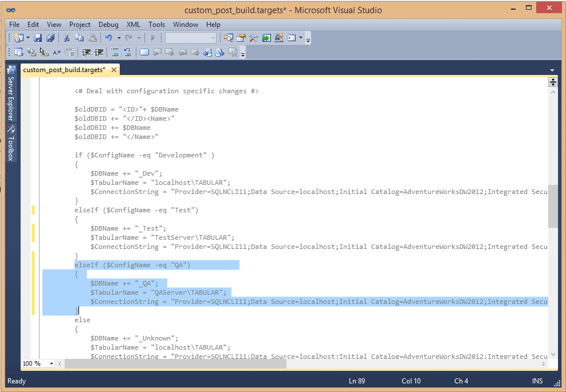Go to the previous bookmark in folder
The height and width of the screenshot is (392, 566).
point(183,52)
